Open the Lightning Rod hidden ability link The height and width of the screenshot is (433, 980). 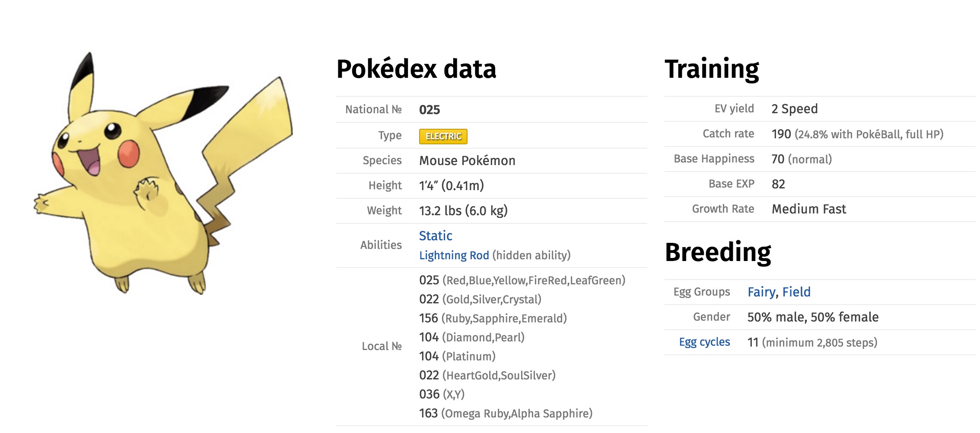tap(454, 255)
